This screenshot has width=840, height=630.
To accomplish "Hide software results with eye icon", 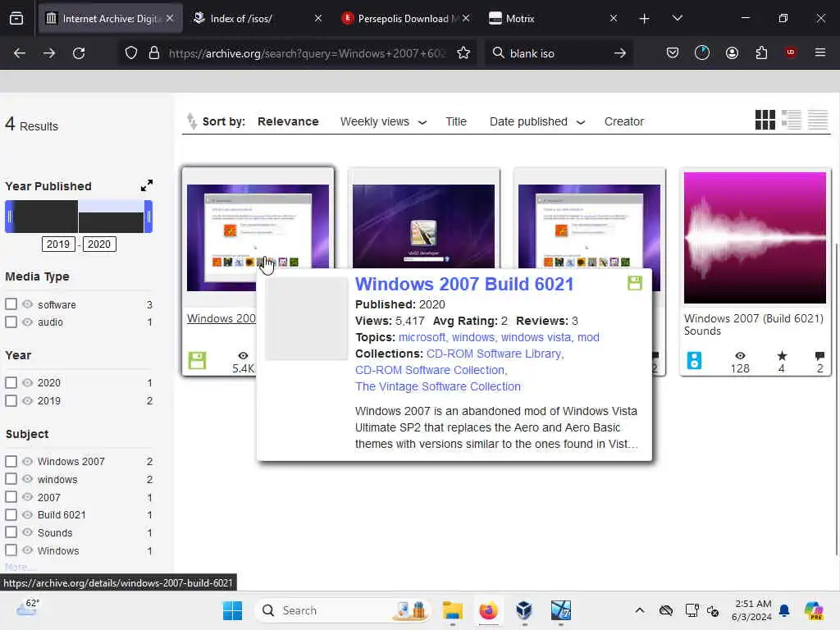I will click(27, 304).
